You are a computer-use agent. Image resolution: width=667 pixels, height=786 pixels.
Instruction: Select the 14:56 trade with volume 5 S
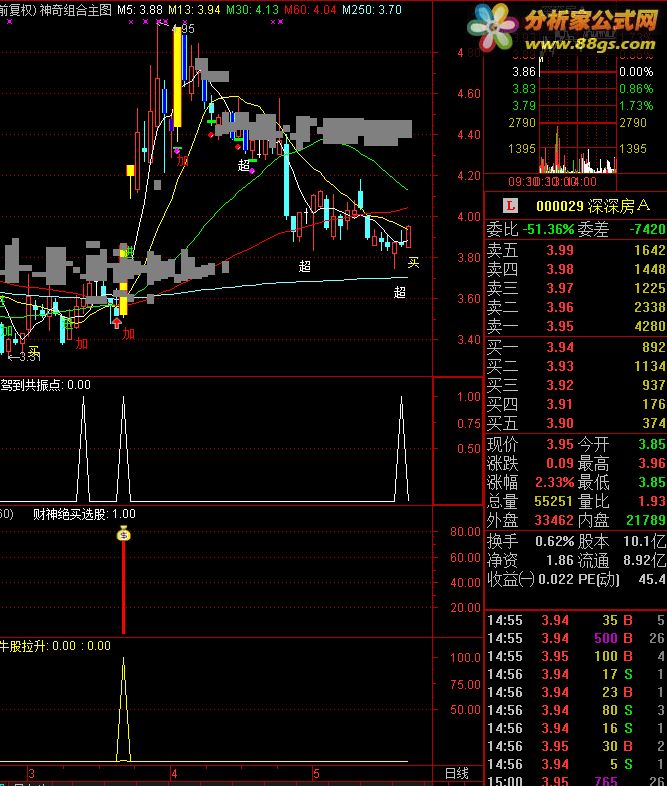(576, 765)
